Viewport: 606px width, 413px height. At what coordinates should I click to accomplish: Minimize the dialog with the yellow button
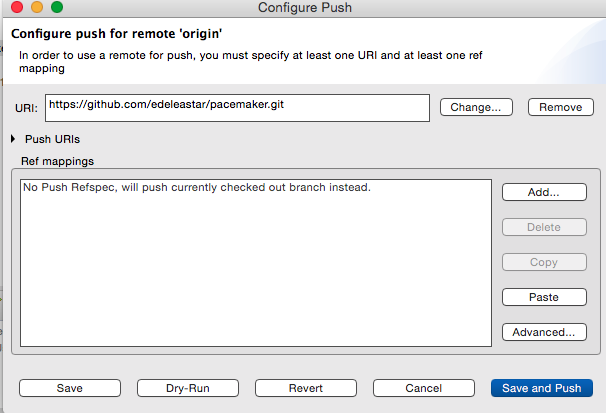(37, 7)
